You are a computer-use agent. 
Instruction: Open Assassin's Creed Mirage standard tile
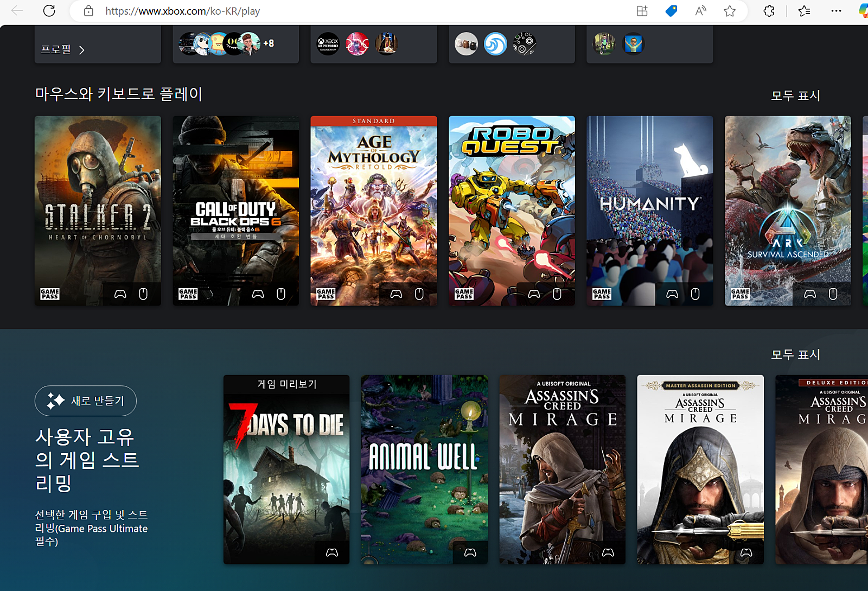[563, 469]
